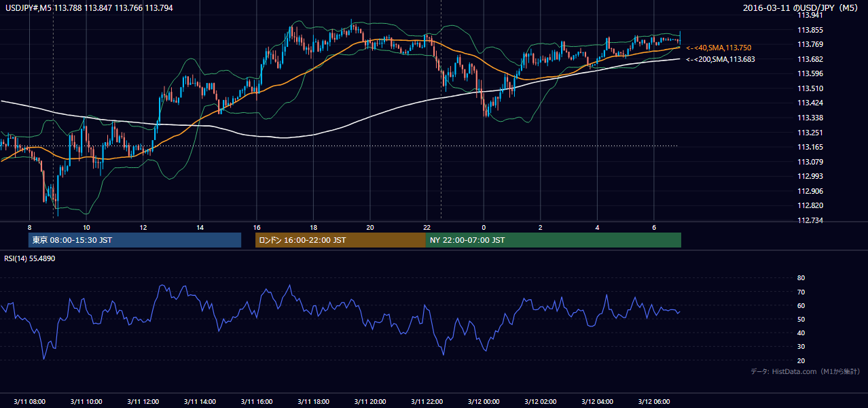Click the 3/11 08:00 time label
868x408 pixels.
[29, 402]
